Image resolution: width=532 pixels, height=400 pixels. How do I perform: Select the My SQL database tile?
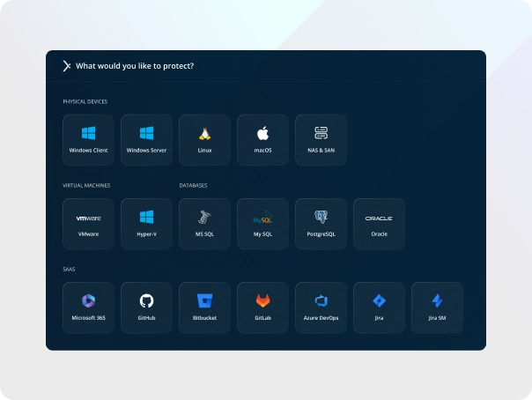263,224
